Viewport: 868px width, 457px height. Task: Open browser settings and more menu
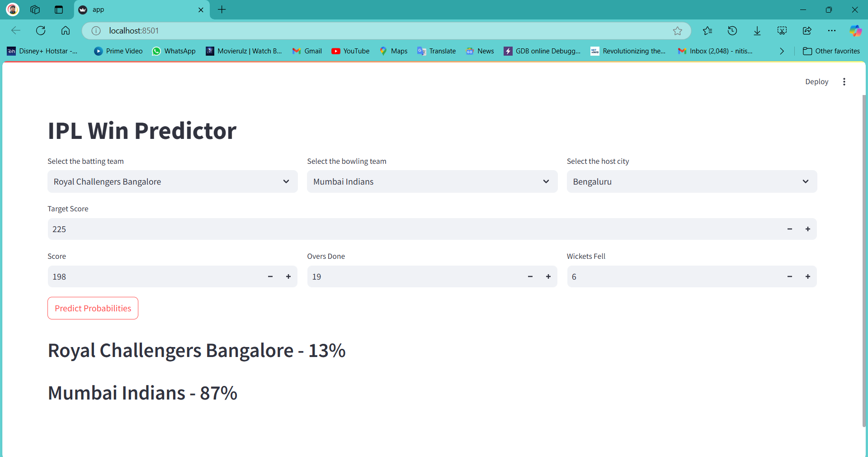832,31
